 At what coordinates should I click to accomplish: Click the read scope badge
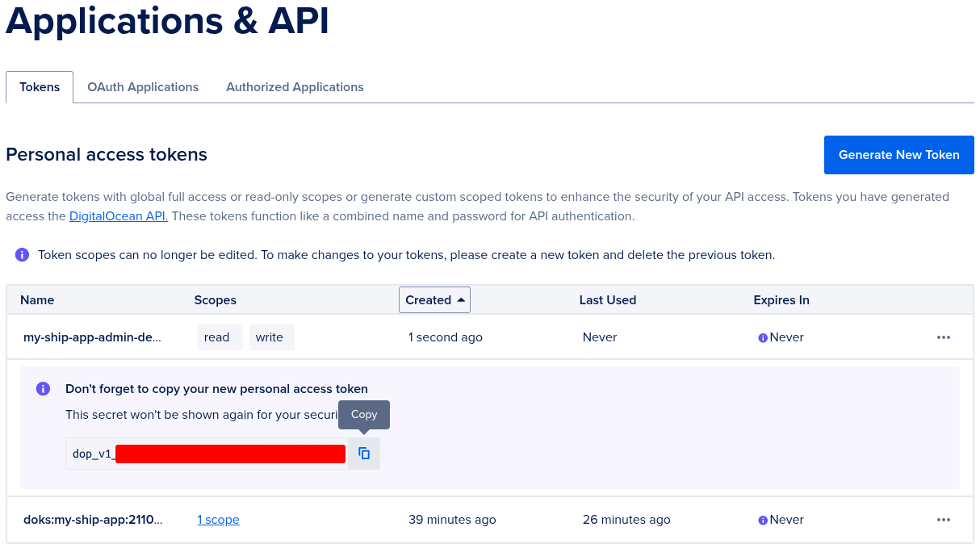point(220,337)
